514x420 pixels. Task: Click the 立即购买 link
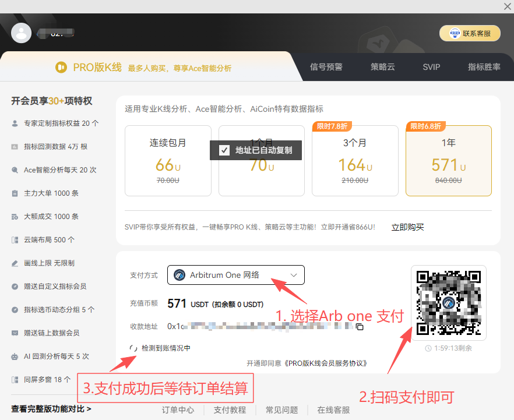408,228
